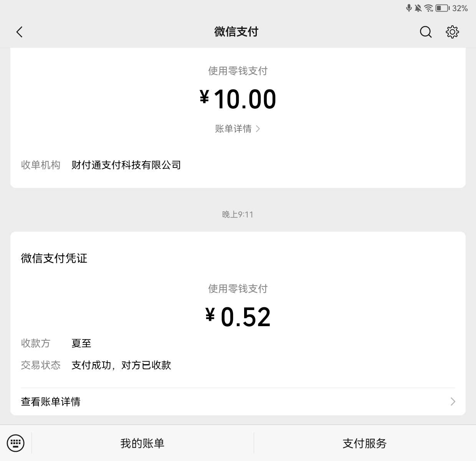The width and height of the screenshot is (476, 461).
Task: Open the settings gear icon
Action: pos(452,32)
